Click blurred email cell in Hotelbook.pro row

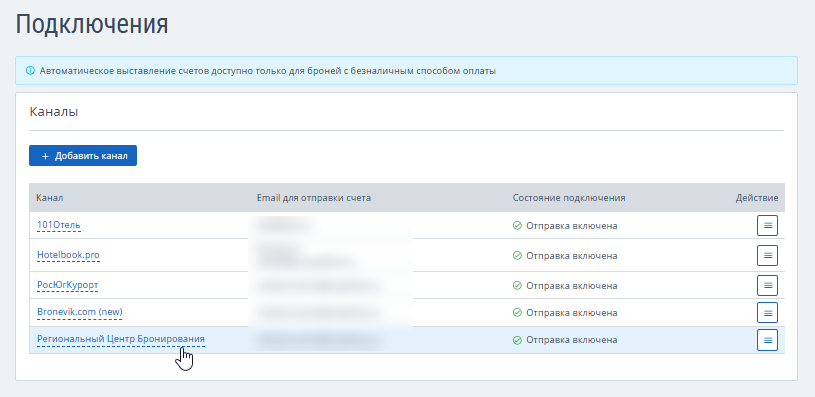(307, 256)
